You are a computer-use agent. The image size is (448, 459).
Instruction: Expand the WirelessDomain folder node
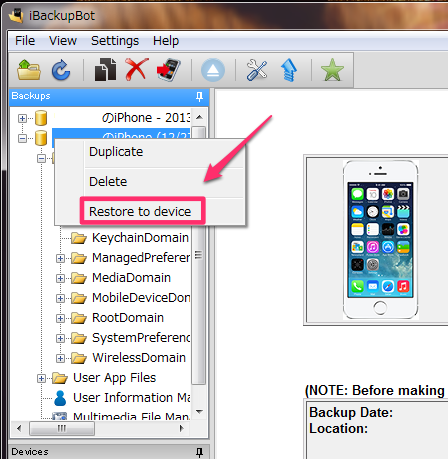[60, 358]
